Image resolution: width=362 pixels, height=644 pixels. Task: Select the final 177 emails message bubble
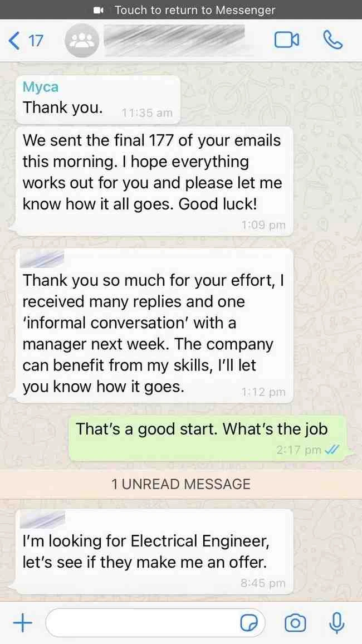154,181
